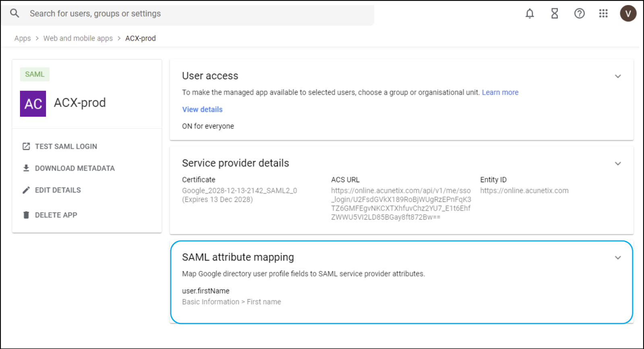This screenshot has width=644, height=349.
Task: Click the 'Expires 13 Dec 2028' text
Action: coord(217,199)
